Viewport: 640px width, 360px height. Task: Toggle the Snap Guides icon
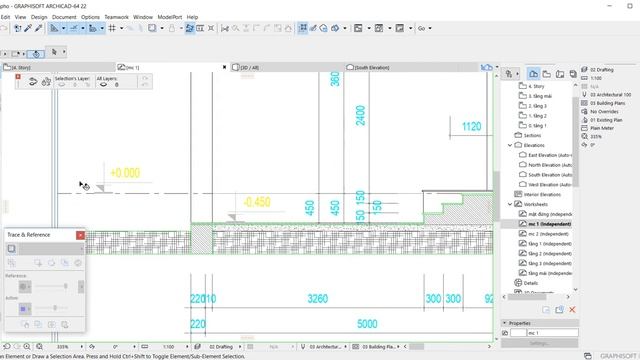[x=73, y=28]
